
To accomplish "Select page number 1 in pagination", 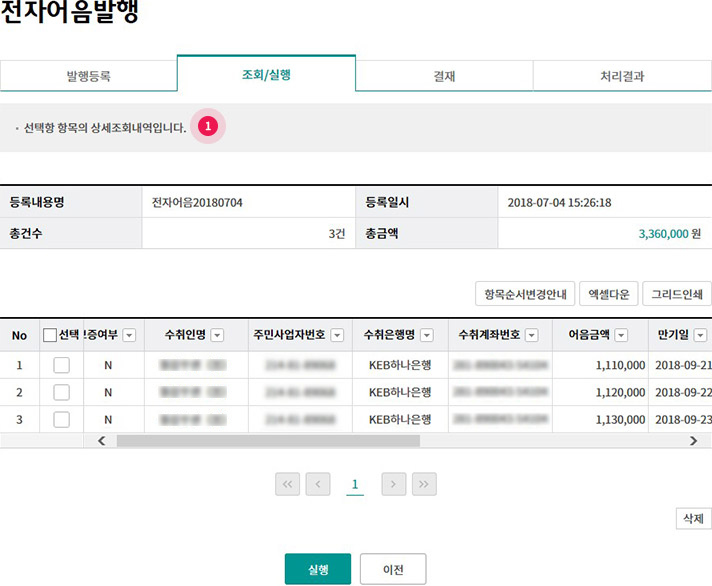I will (355, 485).
